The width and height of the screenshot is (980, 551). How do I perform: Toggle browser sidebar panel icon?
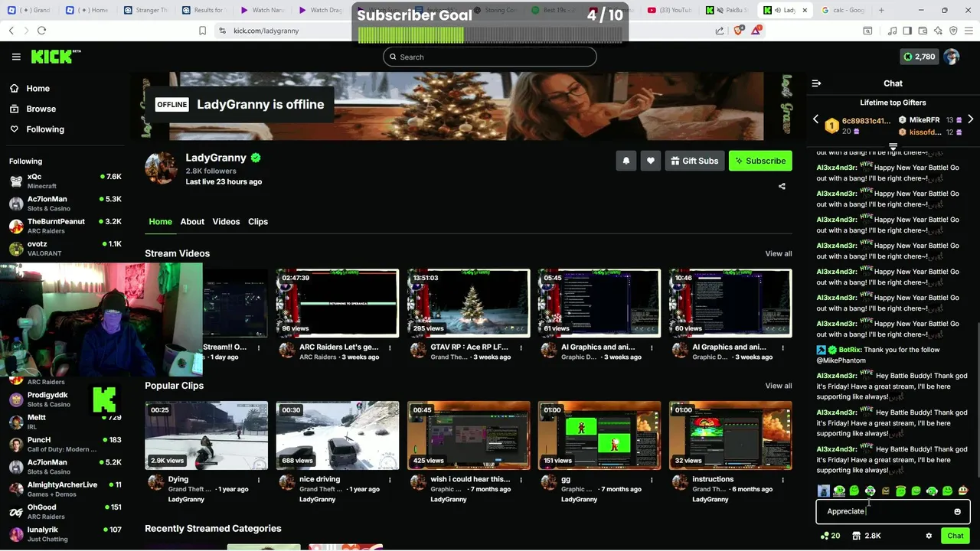tap(907, 31)
